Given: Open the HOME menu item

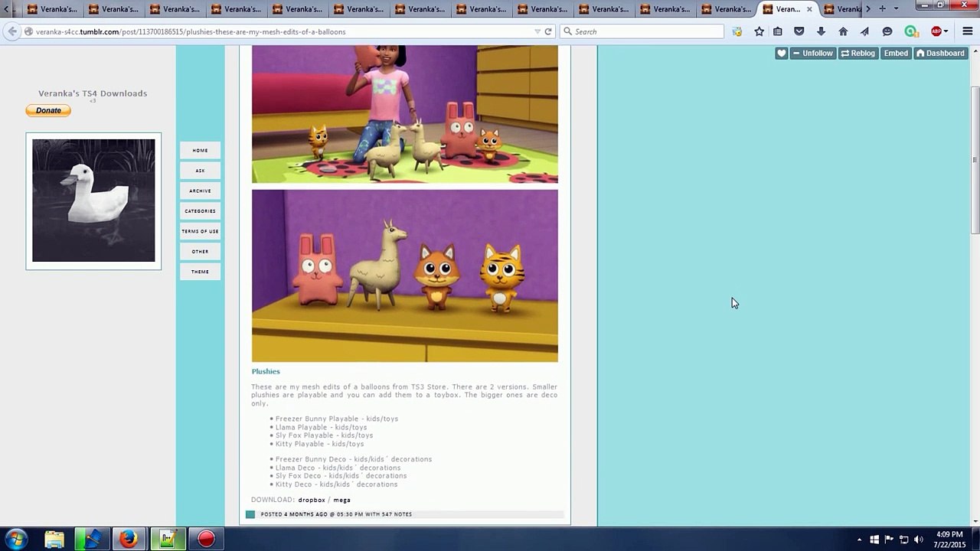Looking at the screenshot, I should pyautogui.click(x=200, y=151).
